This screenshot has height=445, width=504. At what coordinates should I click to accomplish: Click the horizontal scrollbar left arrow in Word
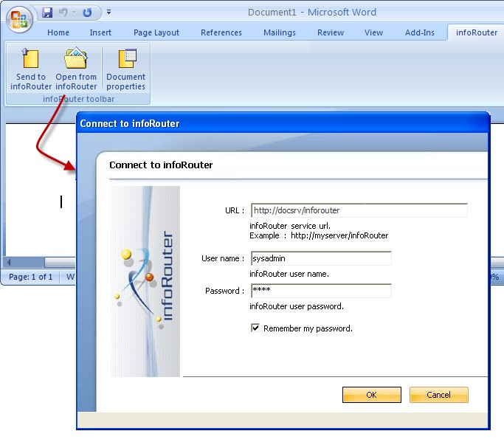tap(9, 263)
